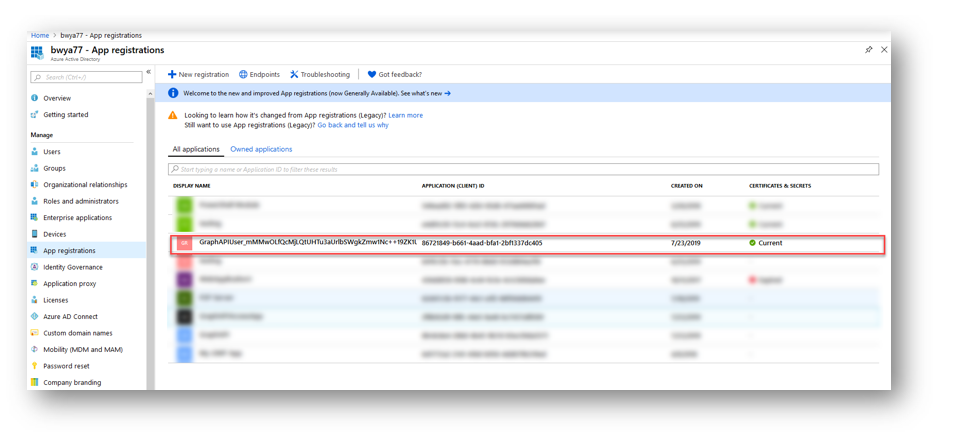Click the New registration label
Viewport: 954px width, 441px height.
pyautogui.click(x=204, y=74)
